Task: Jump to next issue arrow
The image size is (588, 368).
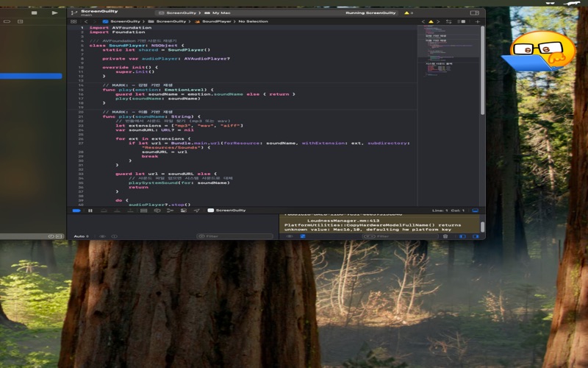Action: pyautogui.click(x=438, y=22)
